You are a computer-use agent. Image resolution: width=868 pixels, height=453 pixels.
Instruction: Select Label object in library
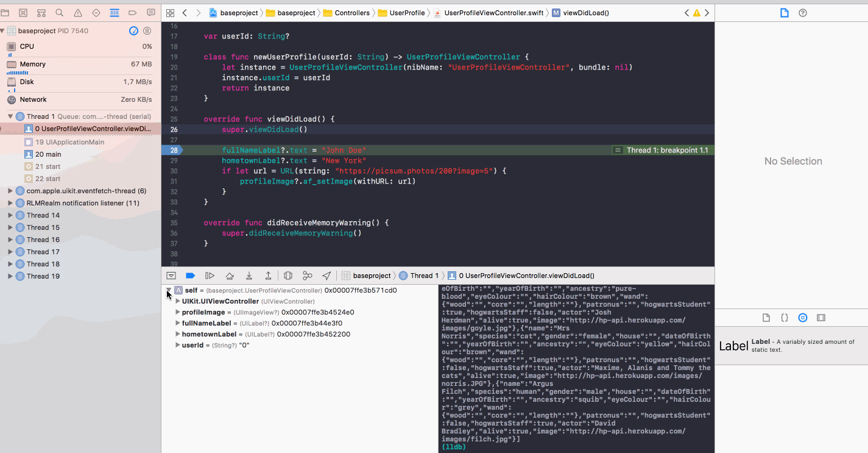(791, 346)
